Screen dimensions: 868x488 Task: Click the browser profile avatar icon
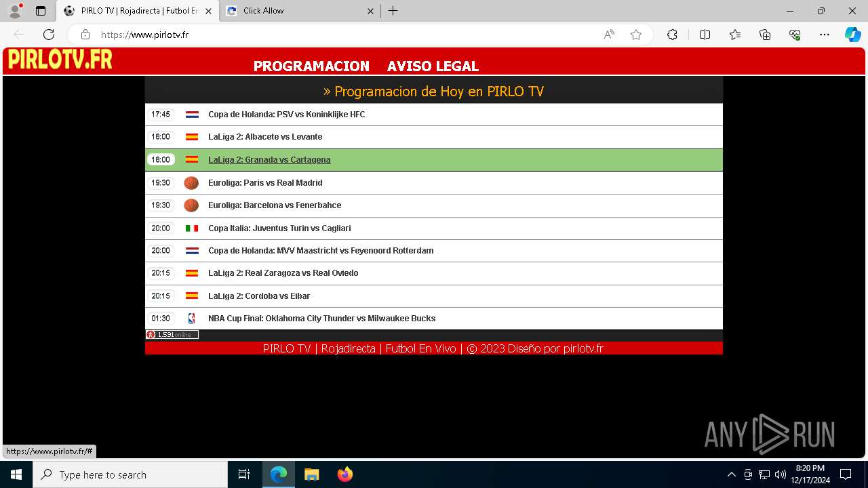point(15,11)
